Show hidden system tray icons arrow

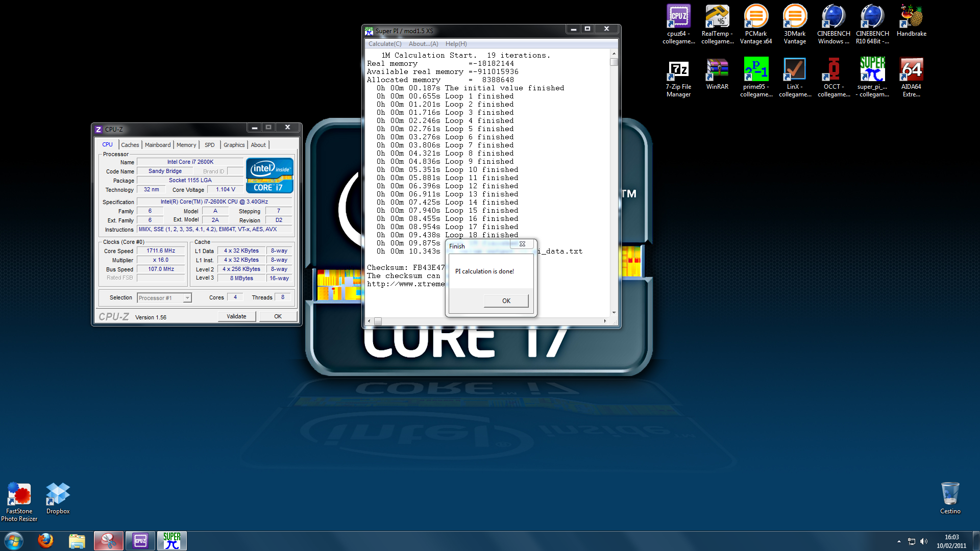pos(899,541)
